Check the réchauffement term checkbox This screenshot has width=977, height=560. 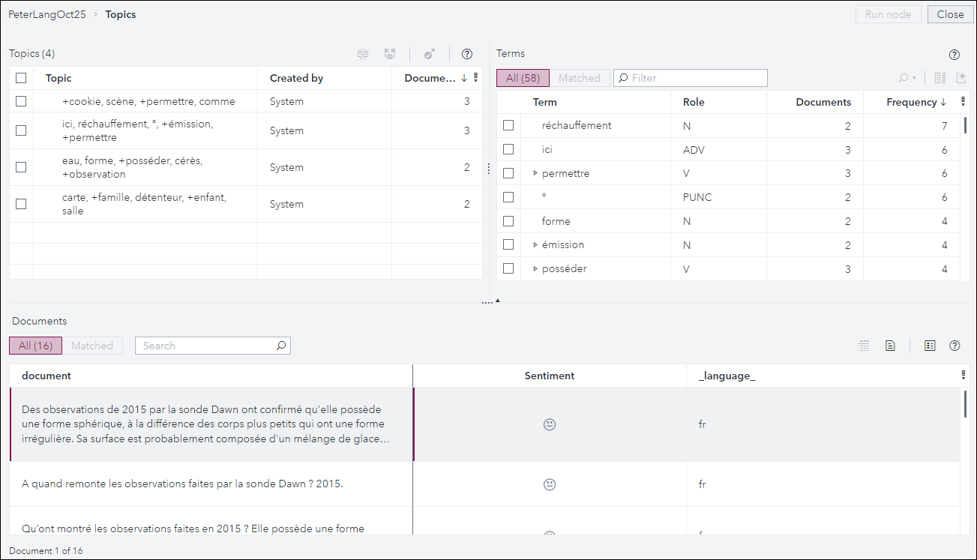[x=508, y=124]
